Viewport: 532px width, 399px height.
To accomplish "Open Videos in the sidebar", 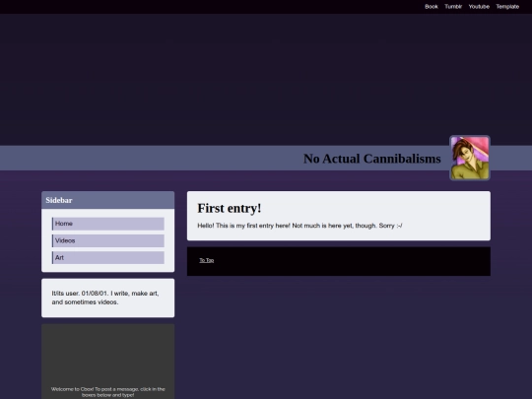I will [x=108, y=240].
